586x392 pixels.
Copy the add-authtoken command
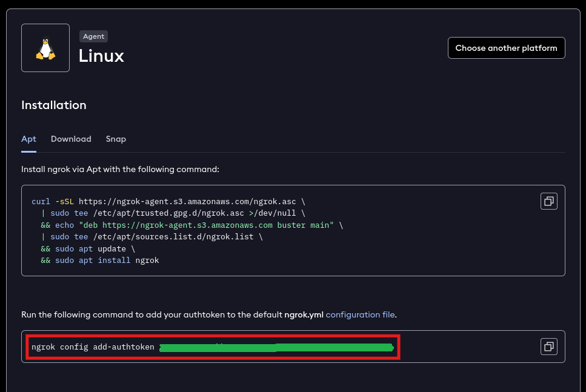point(548,347)
